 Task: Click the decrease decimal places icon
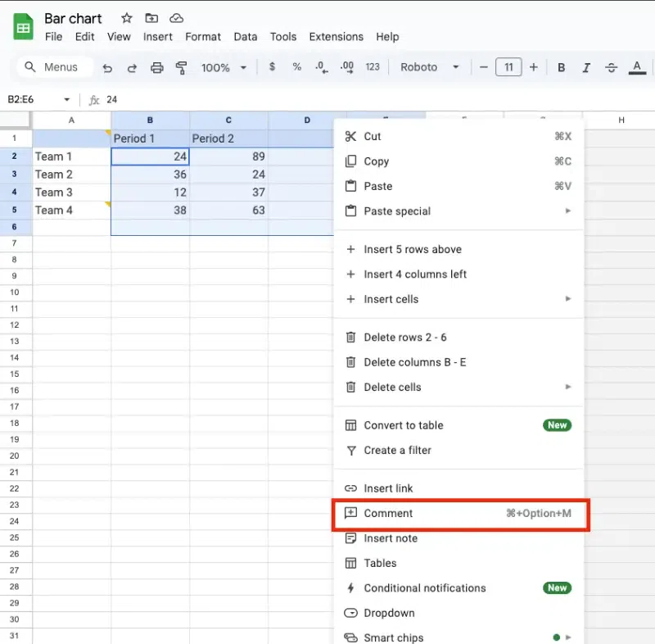point(321,67)
